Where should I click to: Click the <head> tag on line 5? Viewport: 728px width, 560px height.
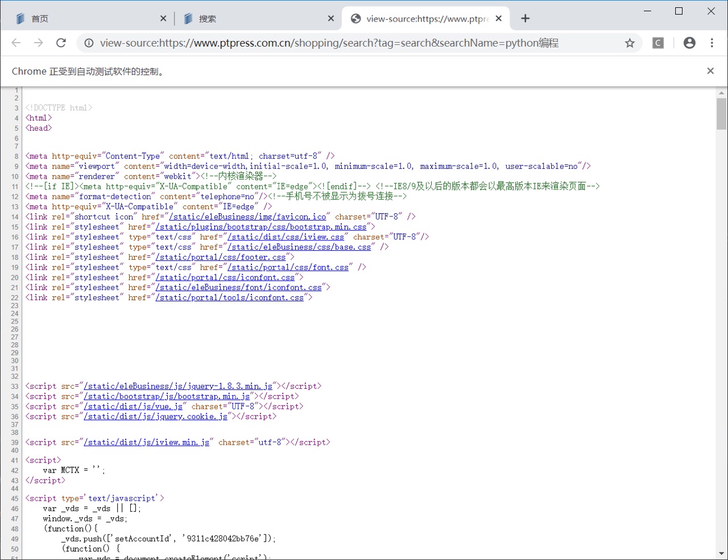[x=39, y=128]
